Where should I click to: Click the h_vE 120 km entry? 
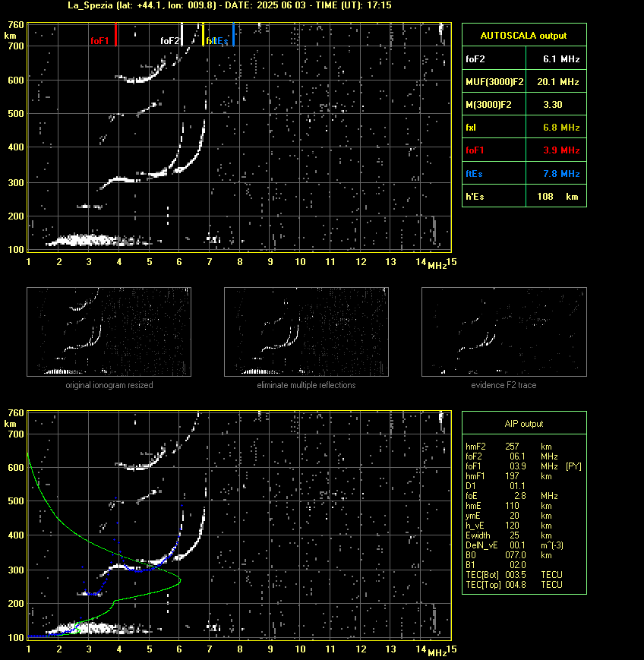509,526
